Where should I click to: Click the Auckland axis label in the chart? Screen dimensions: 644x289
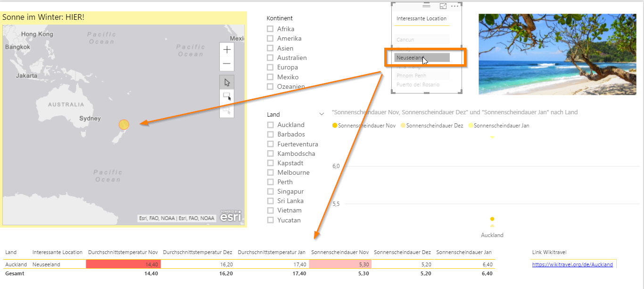(492, 235)
